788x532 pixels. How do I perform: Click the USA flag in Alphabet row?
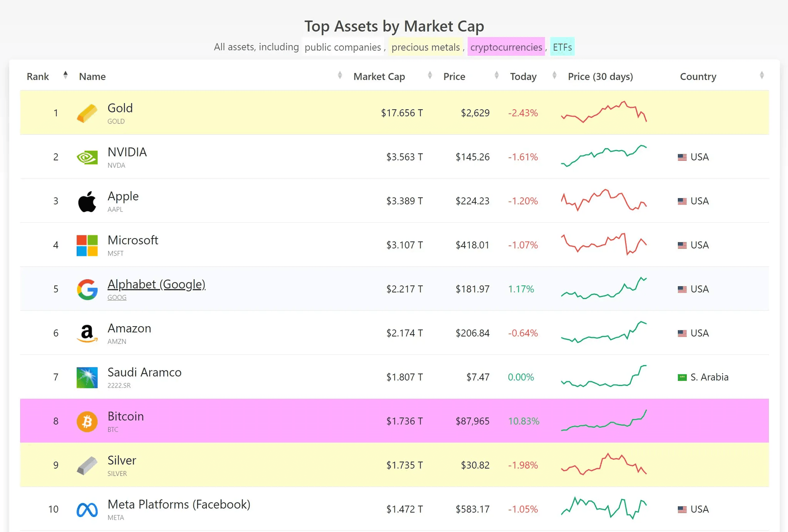[682, 289]
